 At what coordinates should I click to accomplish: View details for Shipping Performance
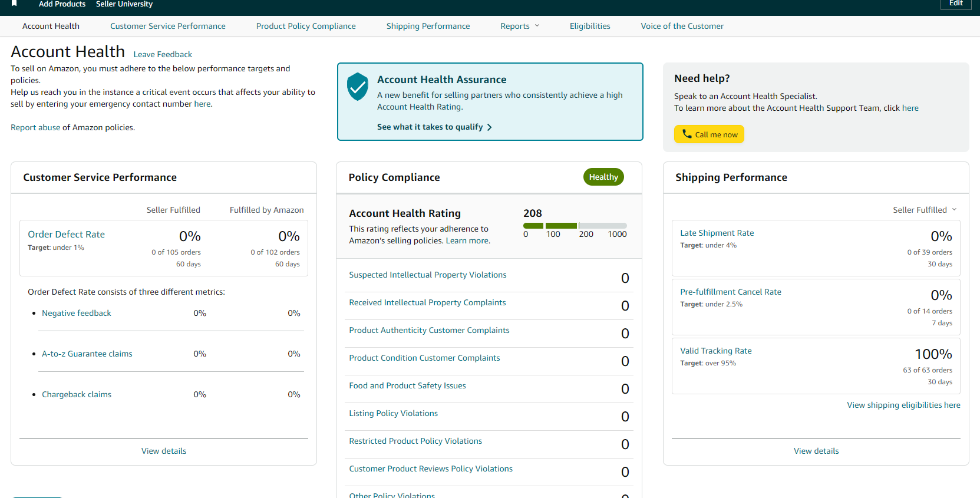816,451
